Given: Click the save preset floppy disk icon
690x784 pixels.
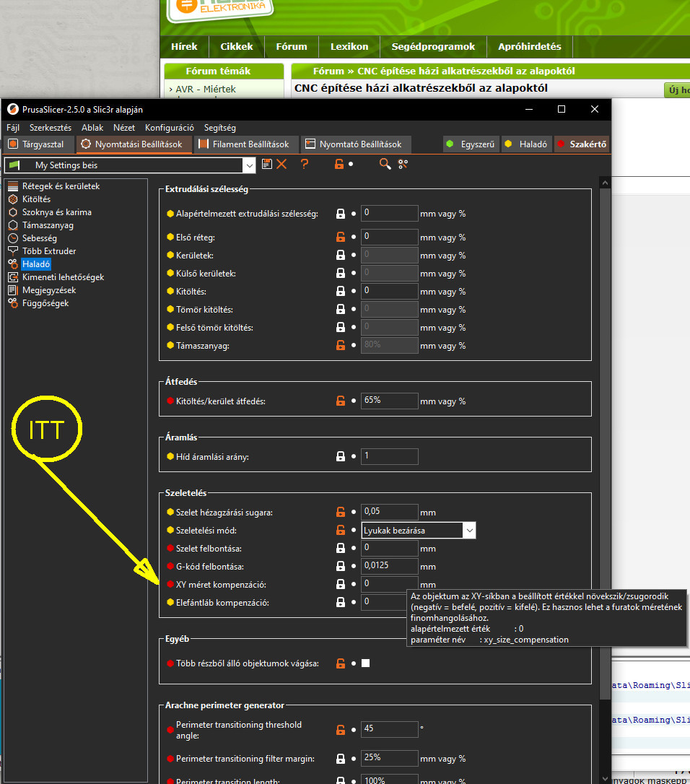Looking at the screenshot, I should coord(267,164).
